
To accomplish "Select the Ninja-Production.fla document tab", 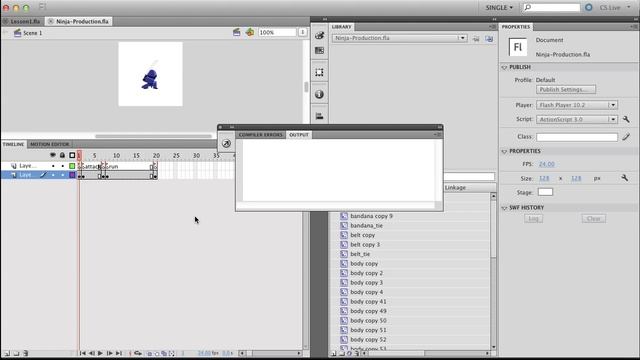I will coord(79,21).
